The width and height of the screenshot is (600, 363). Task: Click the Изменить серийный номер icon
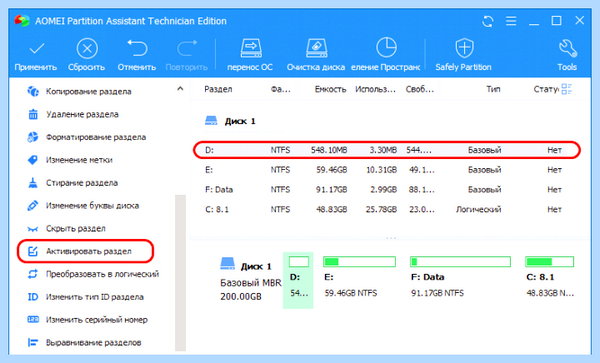click(x=33, y=319)
